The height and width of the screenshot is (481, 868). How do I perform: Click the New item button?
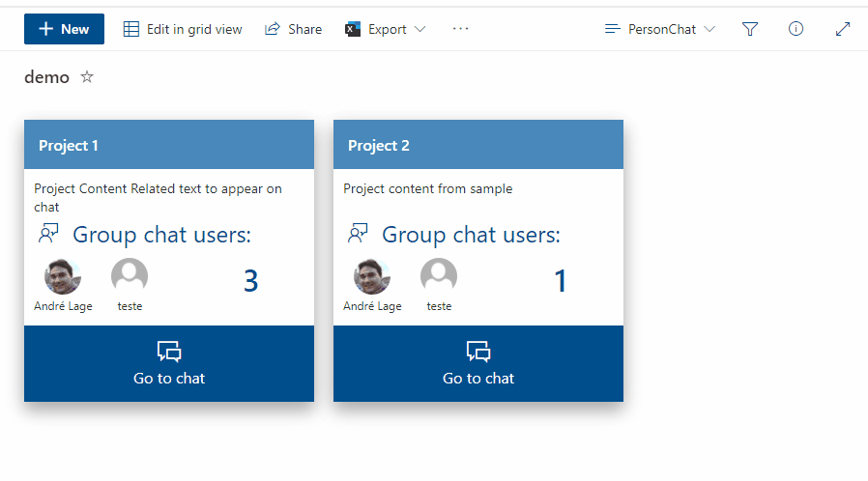click(64, 29)
